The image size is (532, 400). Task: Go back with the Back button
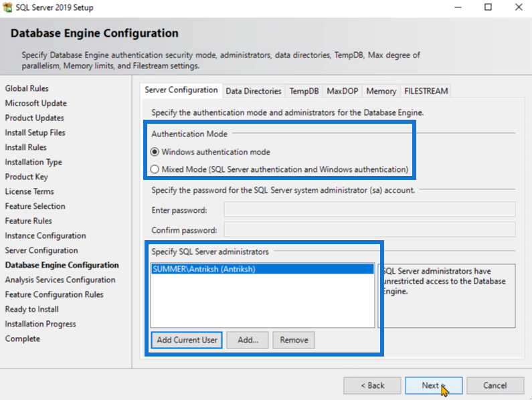click(x=372, y=385)
